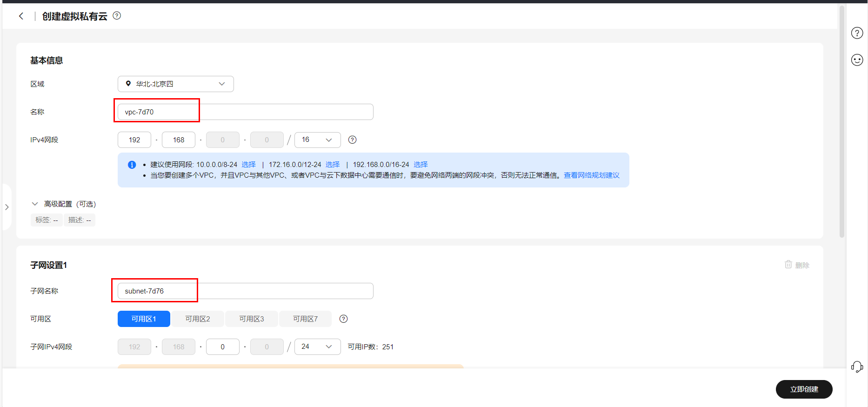This screenshot has width=868, height=407.
Task: Open the subnet mask length 24 dropdown
Action: coord(318,347)
